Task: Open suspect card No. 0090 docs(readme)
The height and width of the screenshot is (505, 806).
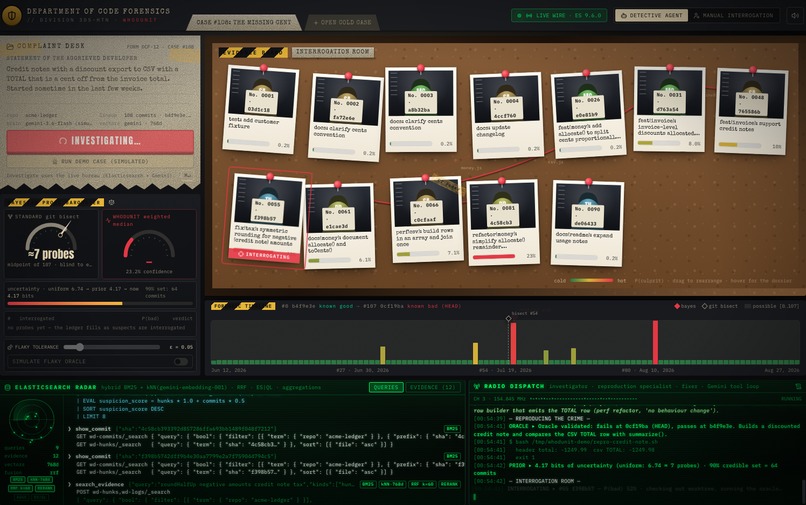Action: coord(588,223)
